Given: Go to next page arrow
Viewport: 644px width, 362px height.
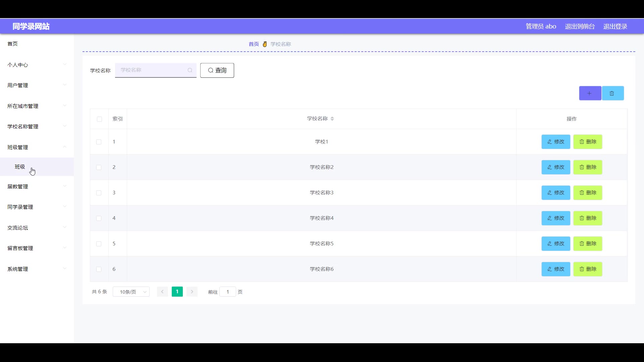Looking at the screenshot, I should [x=192, y=292].
